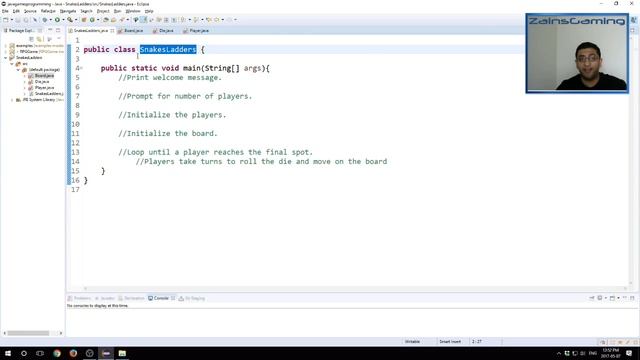
Task: Collapse the src folder tree node
Action: click(x=12, y=64)
